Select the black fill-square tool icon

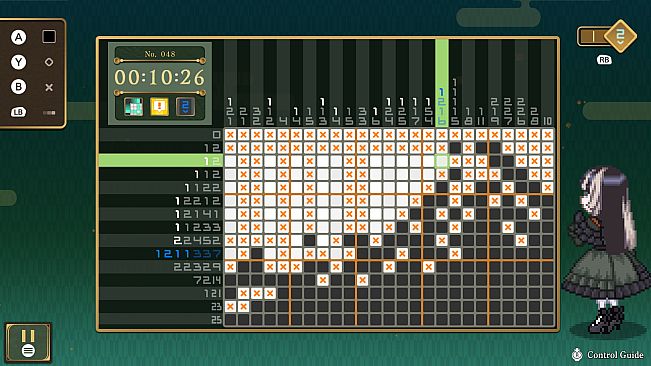tap(49, 37)
